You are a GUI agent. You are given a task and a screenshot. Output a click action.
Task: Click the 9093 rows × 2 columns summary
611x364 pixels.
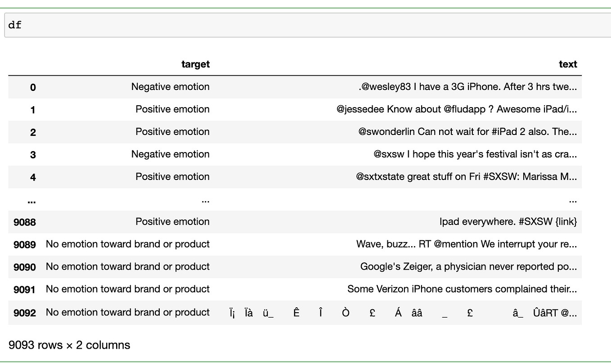(x=69, y=345)
